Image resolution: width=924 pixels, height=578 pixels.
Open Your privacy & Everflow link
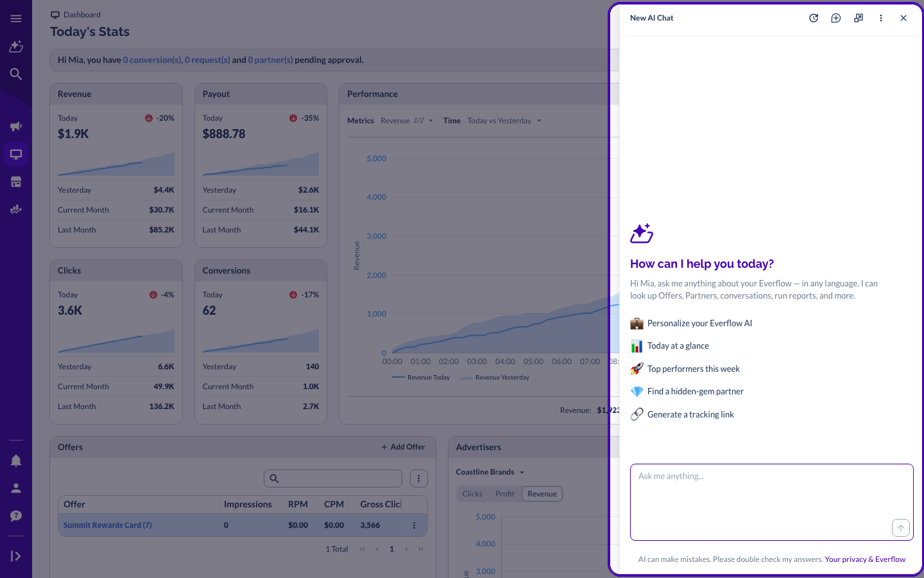click(865, 559)
